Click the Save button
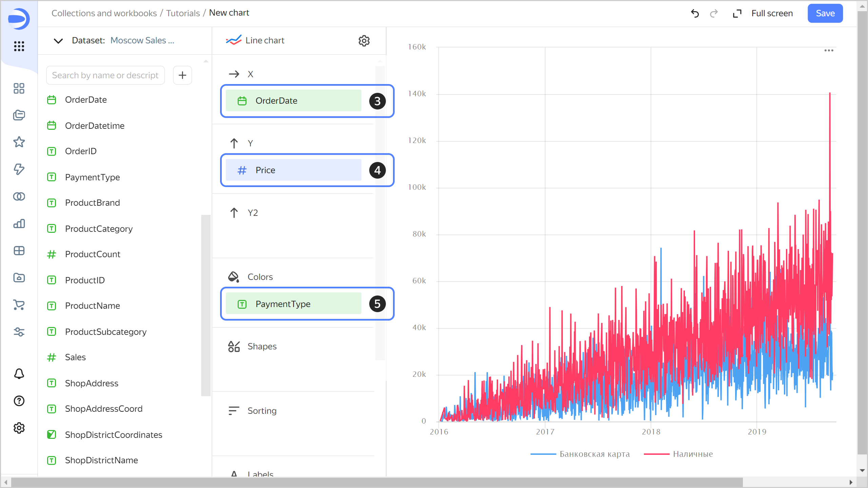Screen dimensions: 868x488 825,13
